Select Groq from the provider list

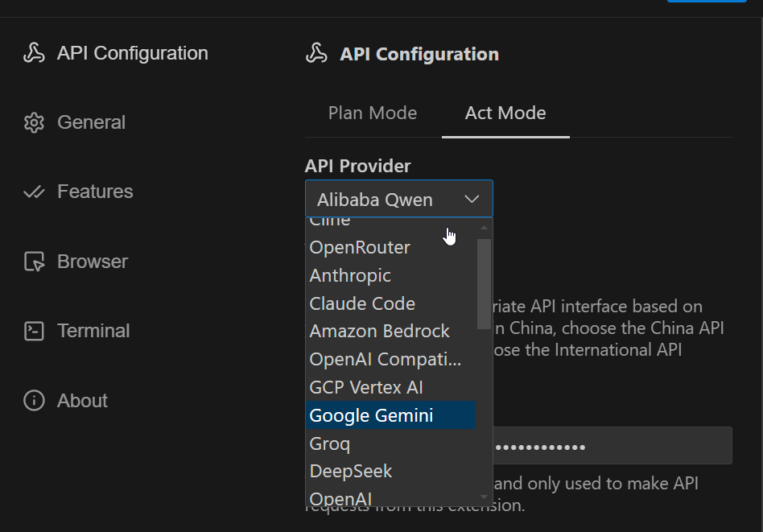point(330,443)
